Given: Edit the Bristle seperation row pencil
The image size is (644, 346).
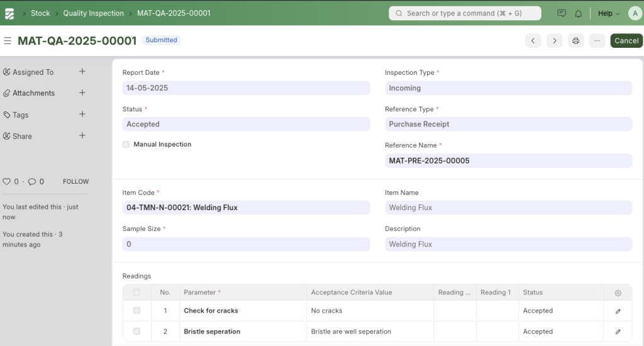Looking at the screenshot, I should pyautogui.click(x=618, y=332).
